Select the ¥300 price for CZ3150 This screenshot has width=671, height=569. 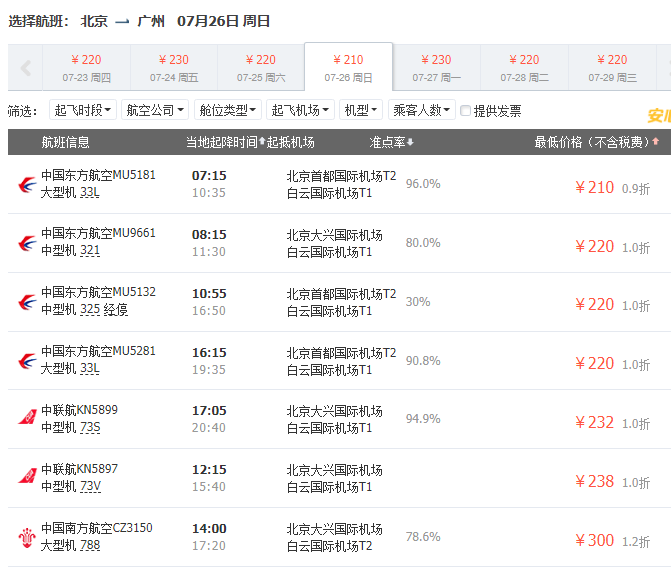click(595, 540)
